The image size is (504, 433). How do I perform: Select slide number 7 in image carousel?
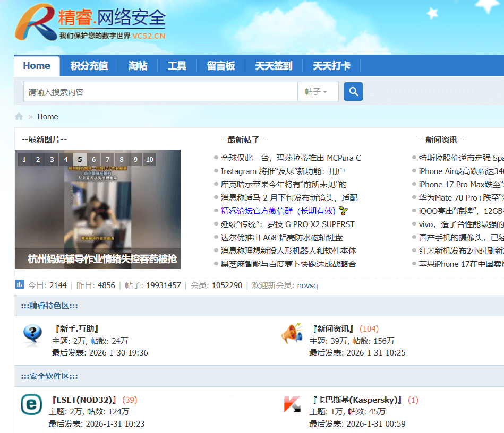108,159
